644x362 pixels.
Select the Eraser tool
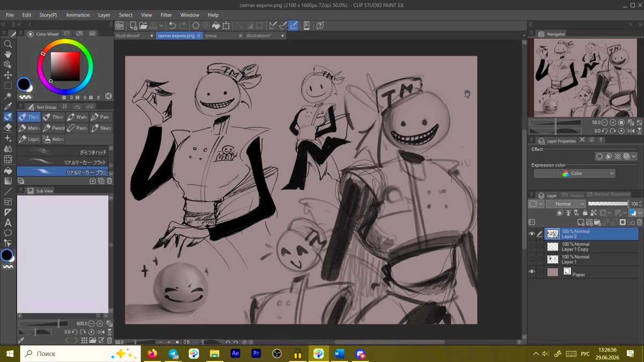8,127
